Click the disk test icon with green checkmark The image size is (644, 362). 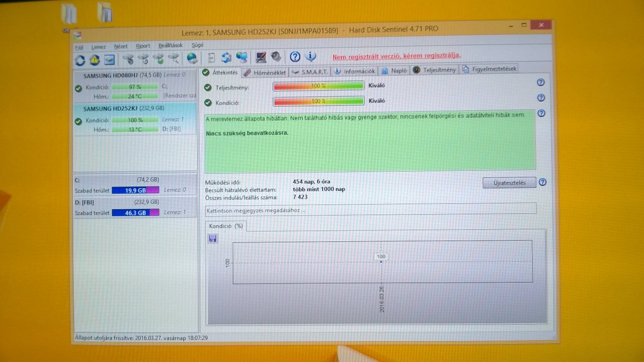(x=158, y=59)
